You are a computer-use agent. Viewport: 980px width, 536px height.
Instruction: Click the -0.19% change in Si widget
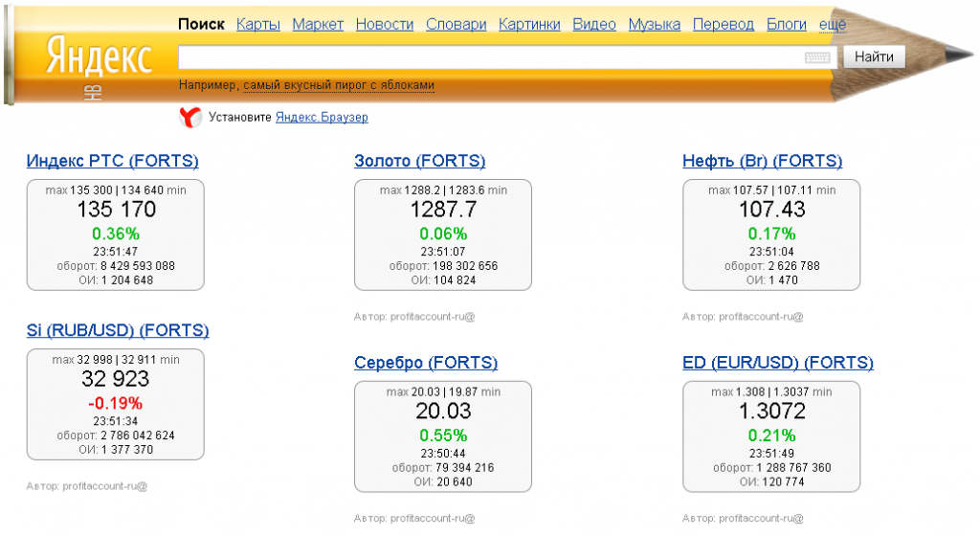[x=116, y=403]
